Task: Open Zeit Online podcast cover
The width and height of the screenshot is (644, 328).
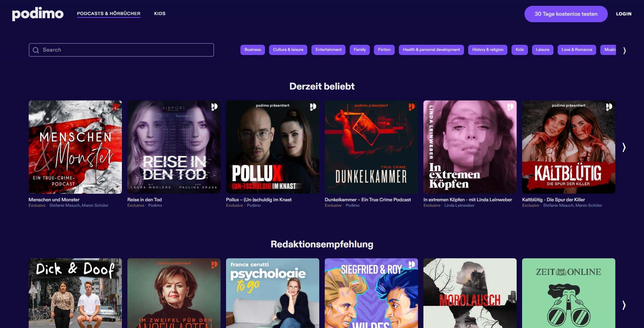Action: click(569, 293)
